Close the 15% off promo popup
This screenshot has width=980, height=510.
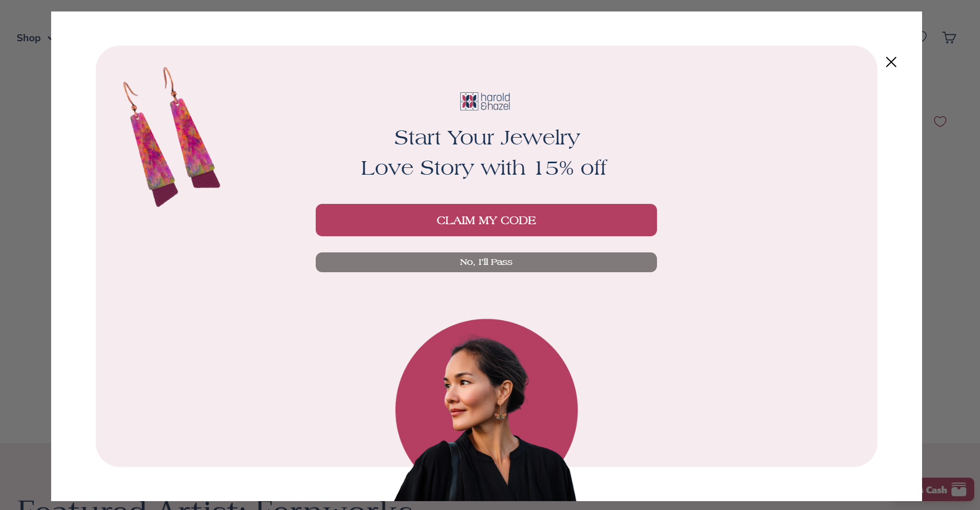(891, 62)
